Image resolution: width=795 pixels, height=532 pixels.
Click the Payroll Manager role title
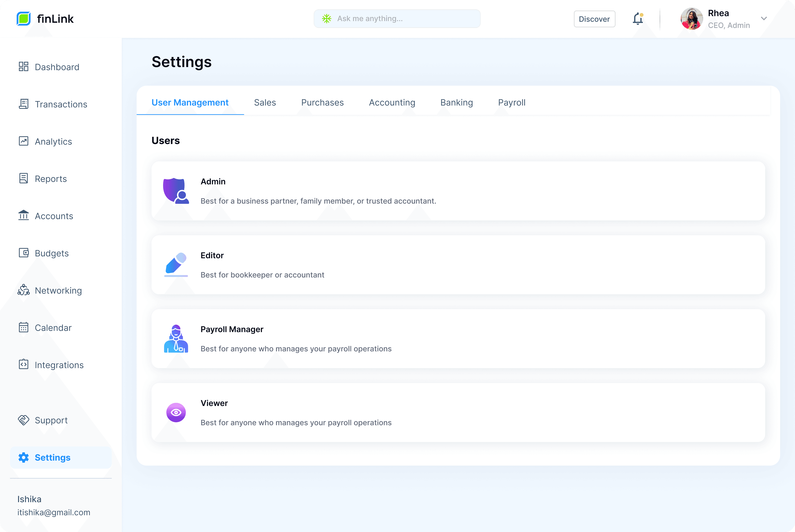pyautogui.click(x=232, y=329)
